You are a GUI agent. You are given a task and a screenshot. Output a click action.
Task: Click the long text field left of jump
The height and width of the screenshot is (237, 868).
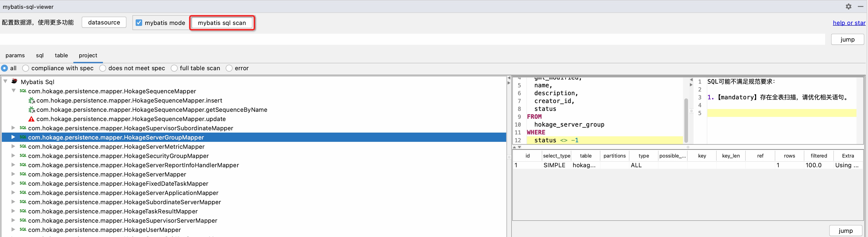pos(413,39)
